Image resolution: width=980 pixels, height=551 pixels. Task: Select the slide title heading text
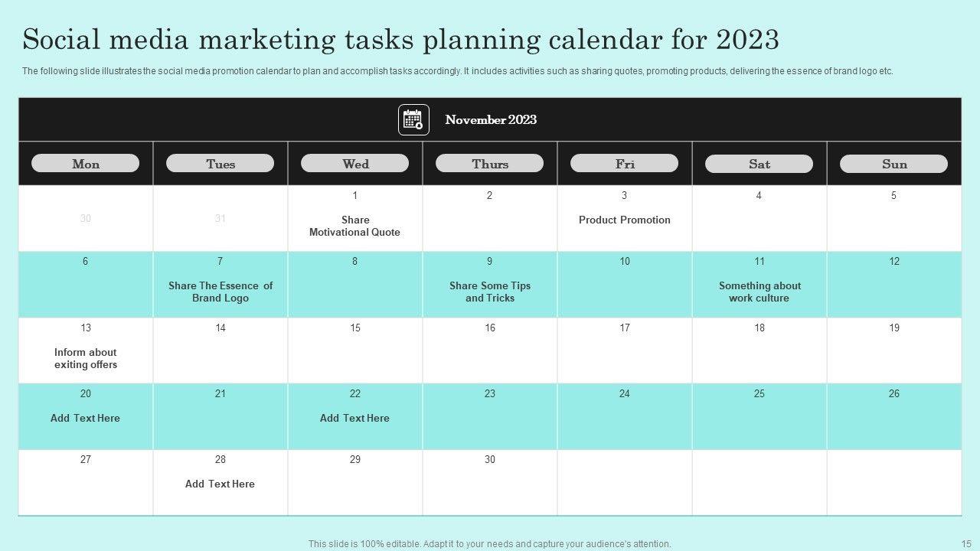400,39
